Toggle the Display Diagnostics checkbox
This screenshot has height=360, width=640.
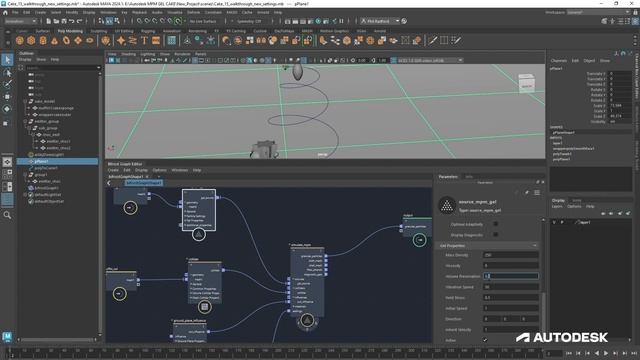point(496,234)
